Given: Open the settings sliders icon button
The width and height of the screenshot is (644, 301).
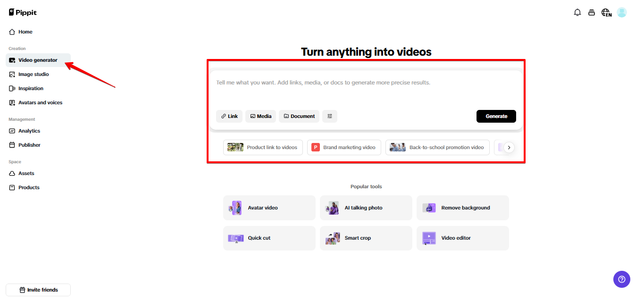Looking at the screenshot, I should click(330, 116).
